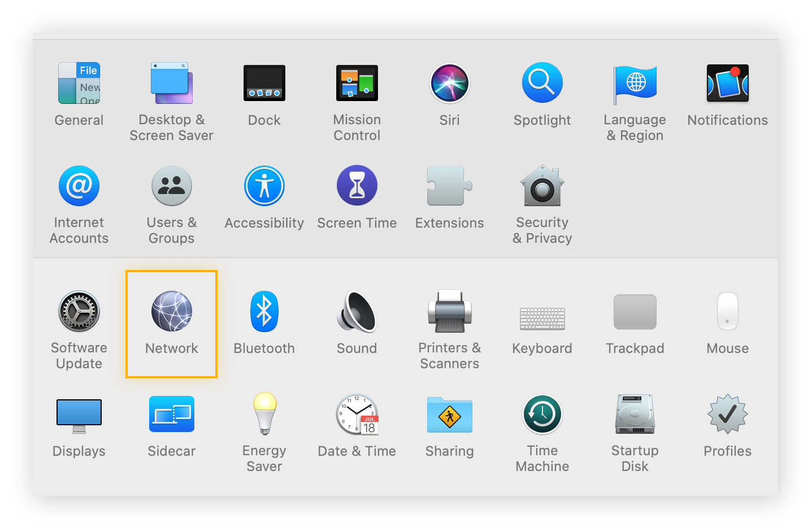Screen dimensions: 812x532
Task: Open Internet Accounts pane
Action: 79,186
